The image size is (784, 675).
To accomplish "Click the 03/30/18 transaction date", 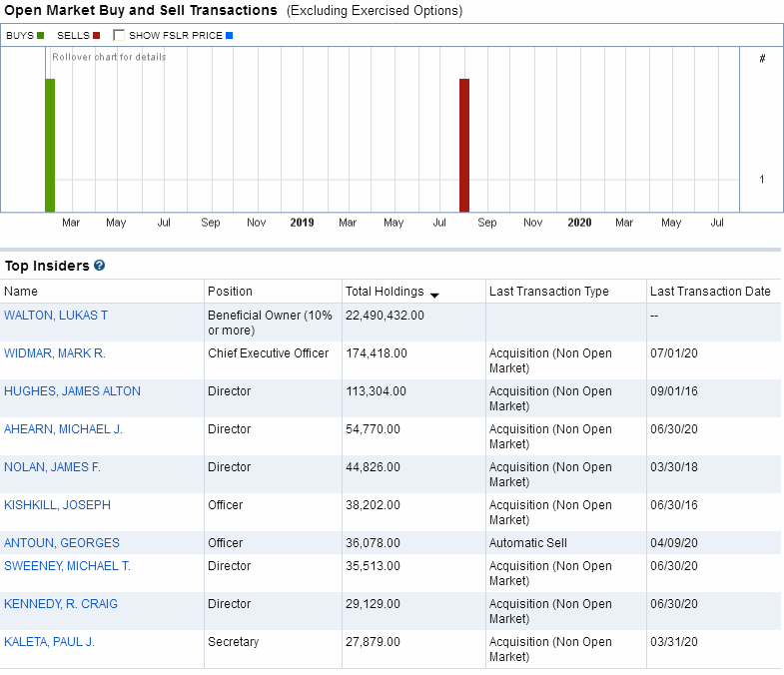I will (674, 467).
